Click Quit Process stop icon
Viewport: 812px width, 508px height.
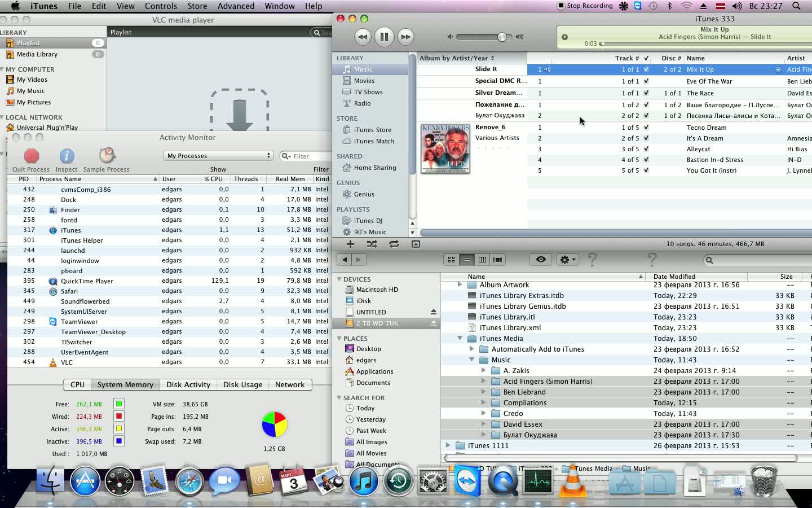pyautogui.click(x=32, y=156)
